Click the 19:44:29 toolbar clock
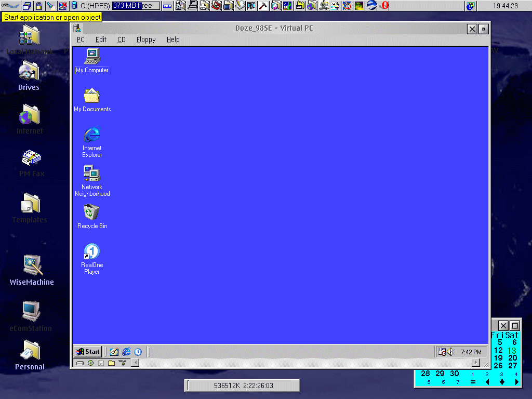 [505, 6]
